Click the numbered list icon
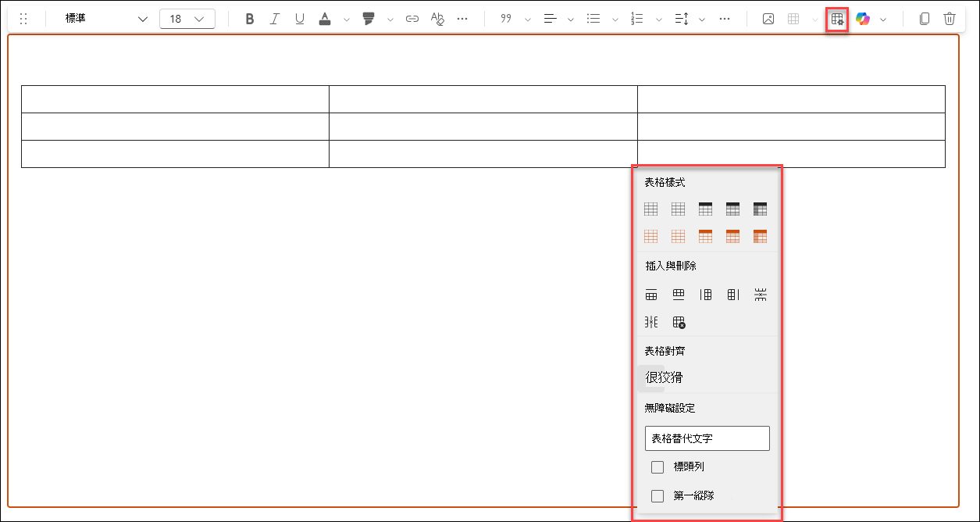This screenshot has width=980, height=522. tap(637, 20)
